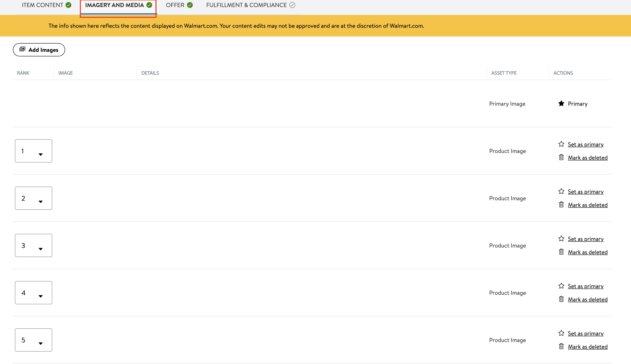Click the trash icon in rank 2 row
631x364 pixels.
pos(561,205)
